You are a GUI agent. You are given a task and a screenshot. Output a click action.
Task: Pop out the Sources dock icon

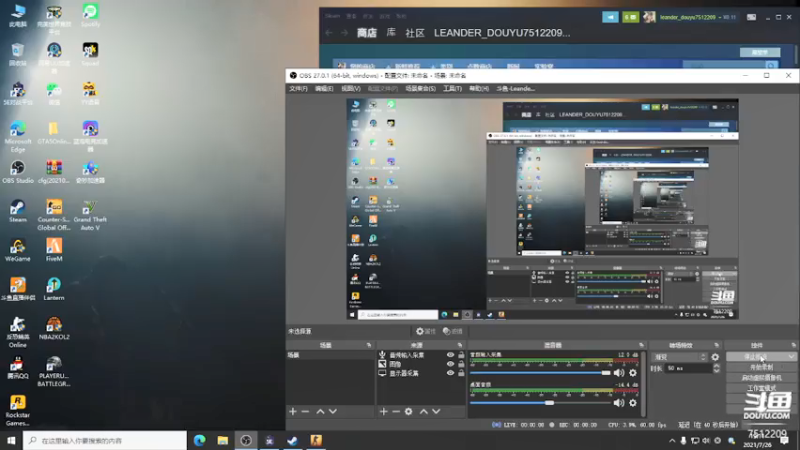pos(460,345)
